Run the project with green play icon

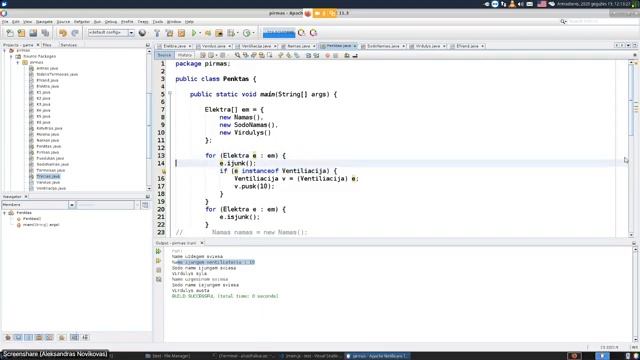click(x=194, y=33)
